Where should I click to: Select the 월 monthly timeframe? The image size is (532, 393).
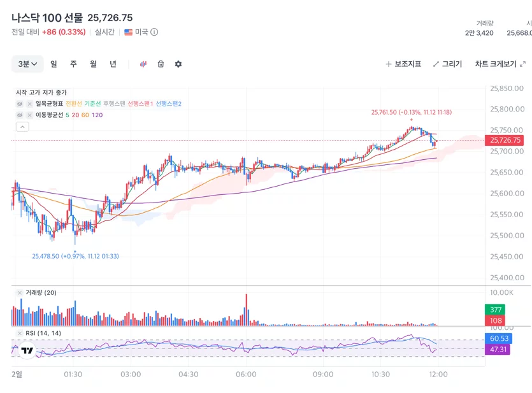[x=93, y=64]
